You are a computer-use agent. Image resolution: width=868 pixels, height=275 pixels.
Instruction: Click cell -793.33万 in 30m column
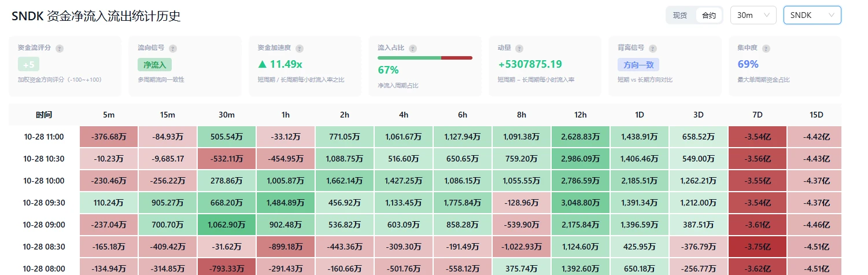tap(227, 268)
